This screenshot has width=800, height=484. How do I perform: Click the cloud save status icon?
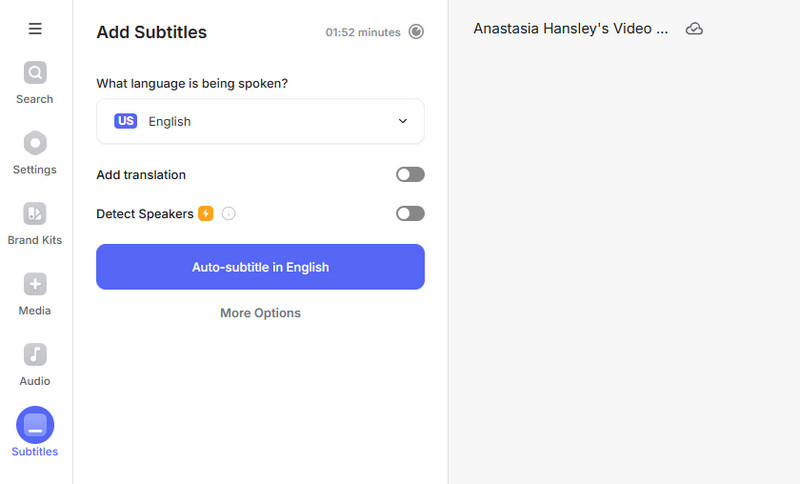coord(694,29)
